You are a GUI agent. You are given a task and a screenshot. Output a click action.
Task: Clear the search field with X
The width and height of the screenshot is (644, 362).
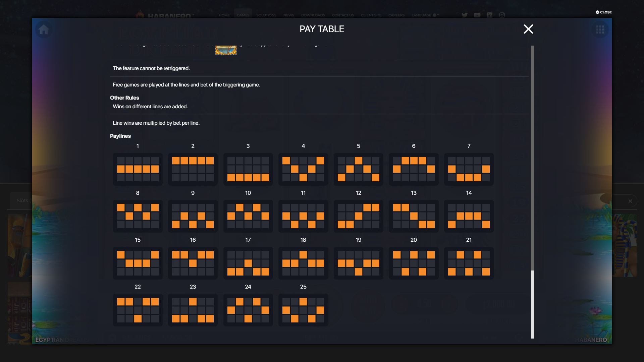coord(630,201)
